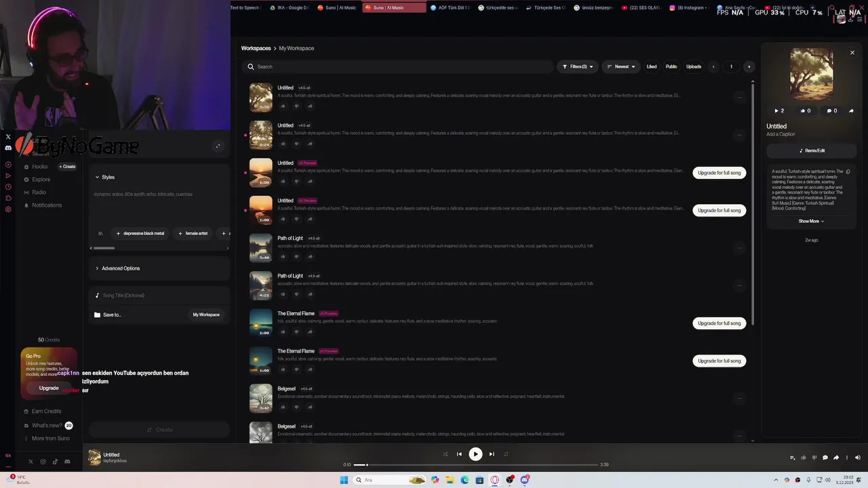Open the first Belgesel song title
This screenshot has height=488, width=868.
tap(287, 388)
